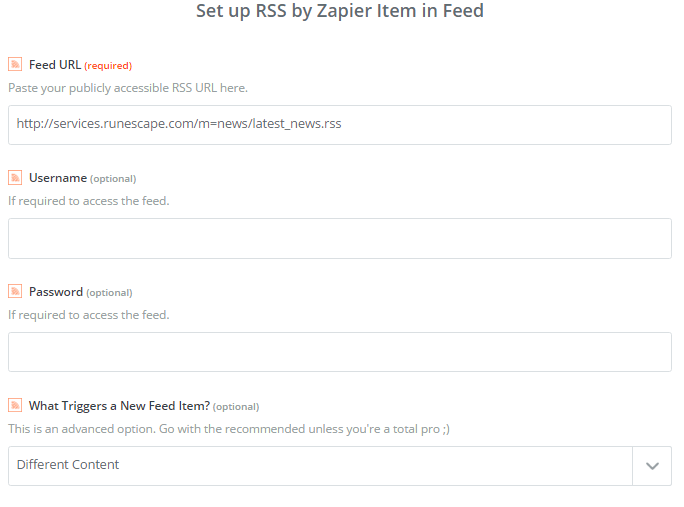Click the RSS icon beside Username
Screen dimensions: 684x507
tap(15, 178)
